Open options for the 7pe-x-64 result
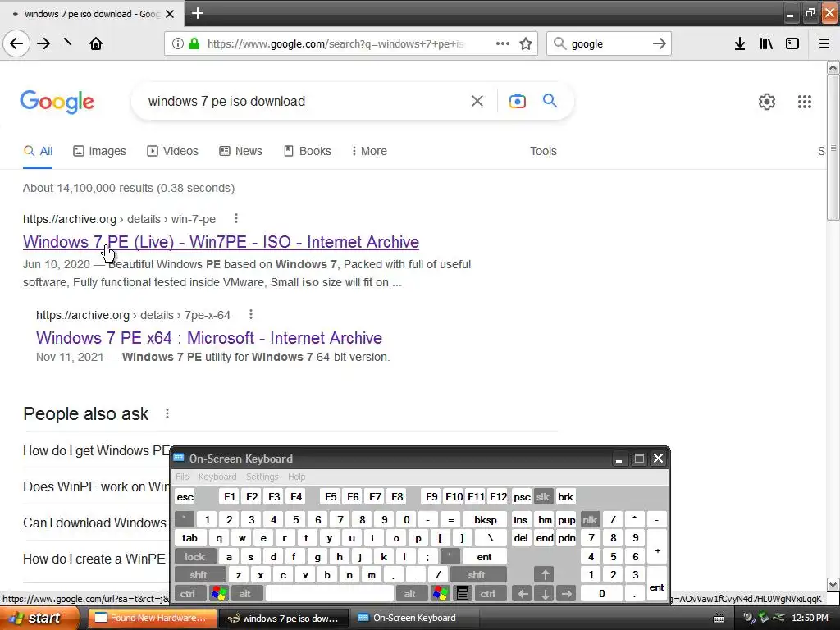840x630 pixels. (x=251, y=314)
